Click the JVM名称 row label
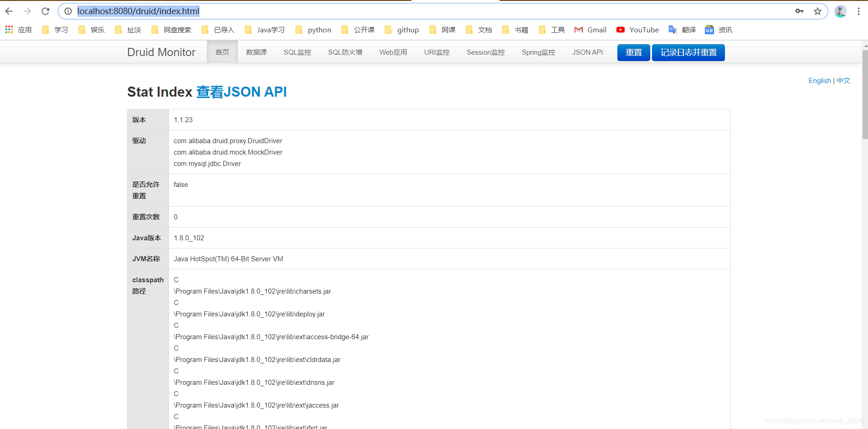Viewport: 868px width, 429px height. [146, 259]
